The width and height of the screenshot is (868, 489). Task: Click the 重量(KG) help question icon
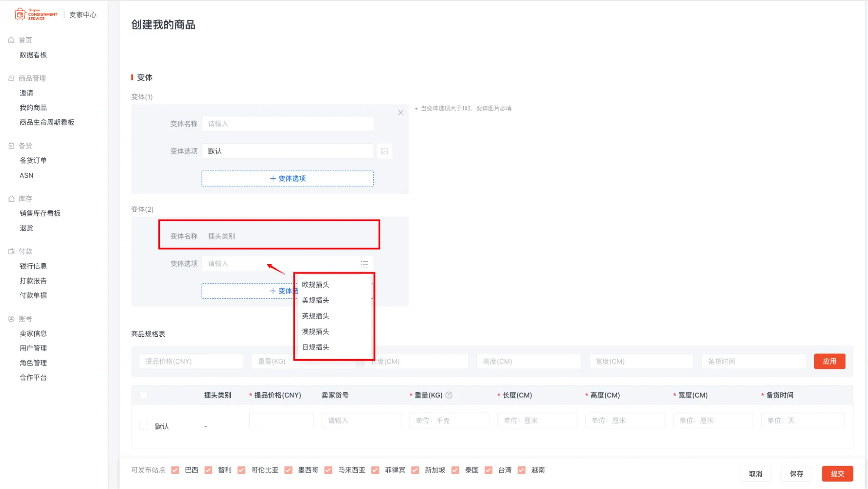pyautogui.click(x=449, y=395)
